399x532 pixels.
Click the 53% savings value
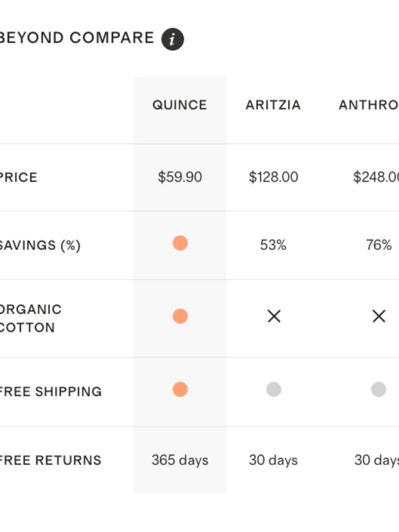click(273, 245)
